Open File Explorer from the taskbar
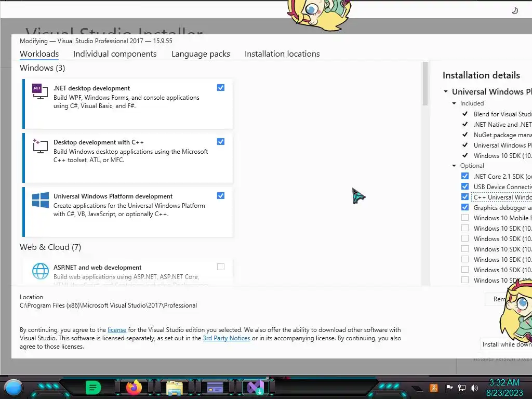This screenshot has height=399, width=532. point(175,388)
